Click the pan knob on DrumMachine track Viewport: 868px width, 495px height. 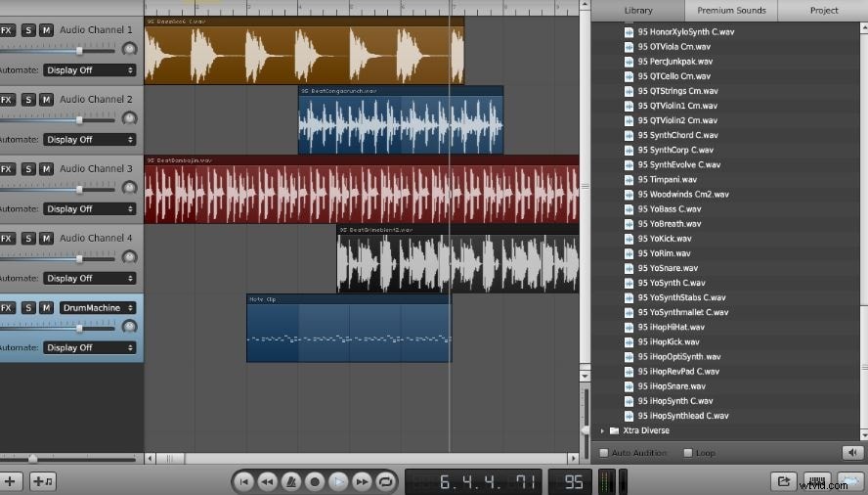(130, 327)
